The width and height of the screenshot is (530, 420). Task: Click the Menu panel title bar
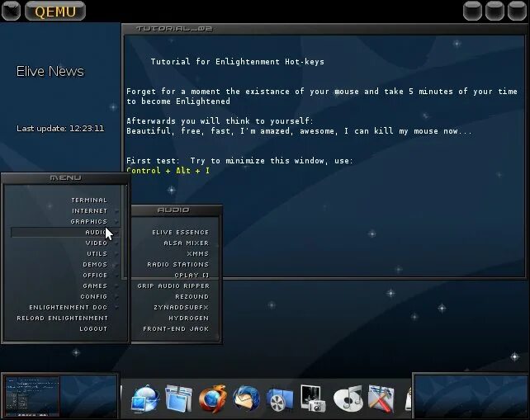coord(65,177)
